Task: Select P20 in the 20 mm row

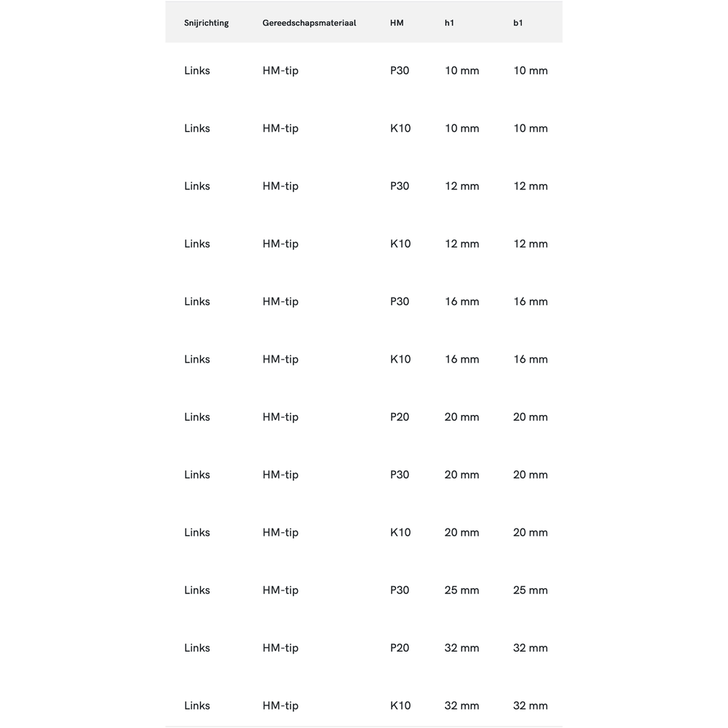Action: tap(400, 417)
